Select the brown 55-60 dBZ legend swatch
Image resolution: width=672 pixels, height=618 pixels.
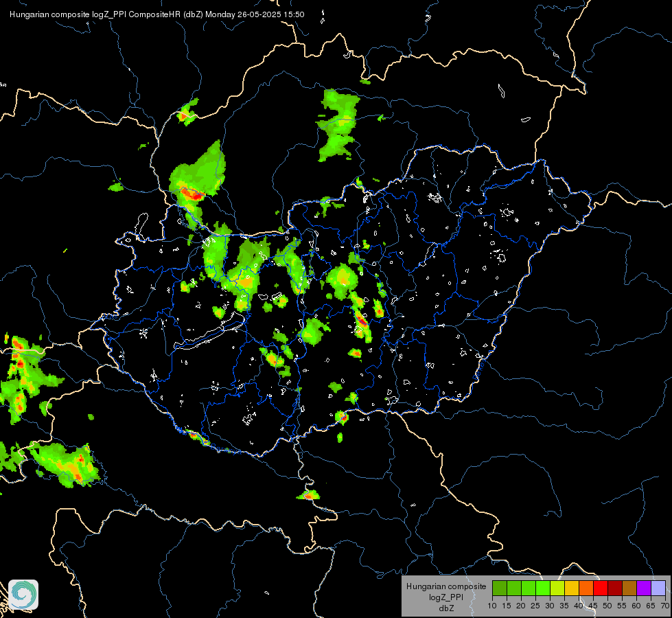pos(629,588)
